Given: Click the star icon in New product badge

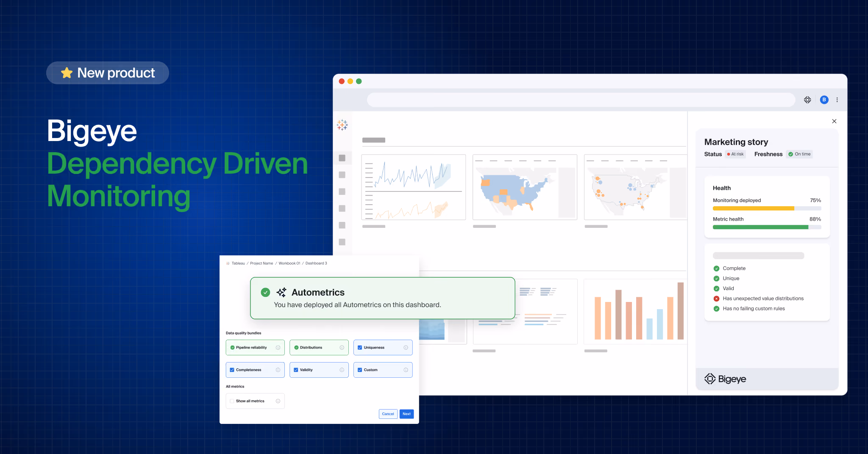Looking at the screenshot, I should point(67,73).
